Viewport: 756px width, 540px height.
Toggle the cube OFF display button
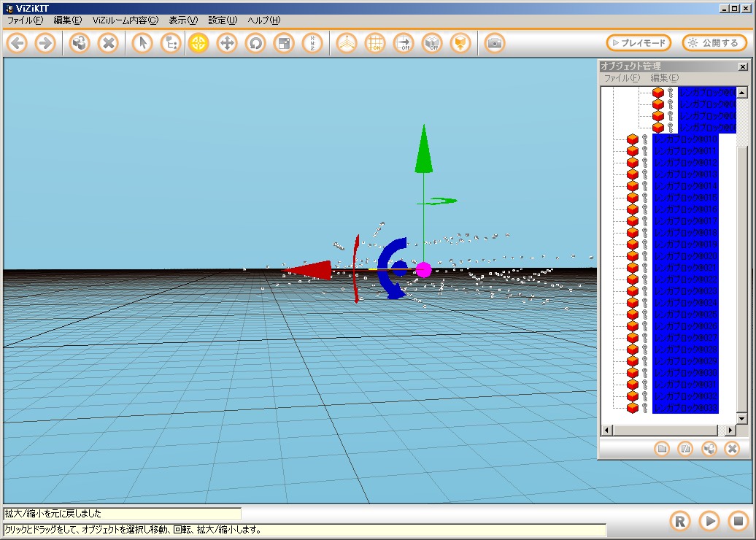(432, 43)
